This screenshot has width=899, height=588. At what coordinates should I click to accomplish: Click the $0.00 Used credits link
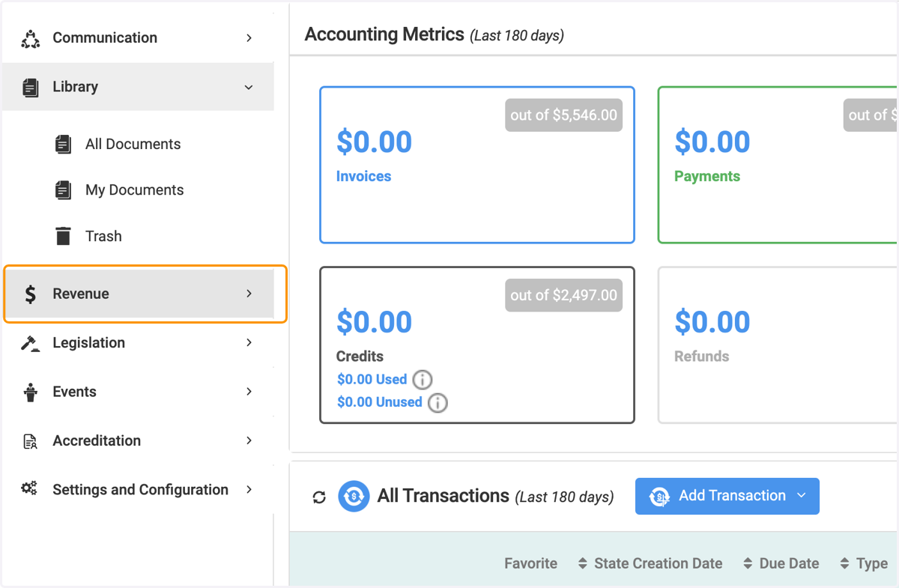coord(372,380)
